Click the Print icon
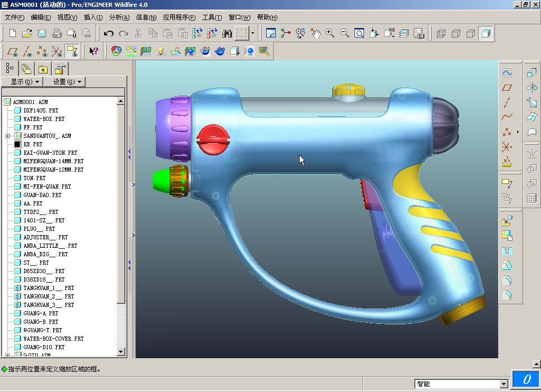 [57, 33]
